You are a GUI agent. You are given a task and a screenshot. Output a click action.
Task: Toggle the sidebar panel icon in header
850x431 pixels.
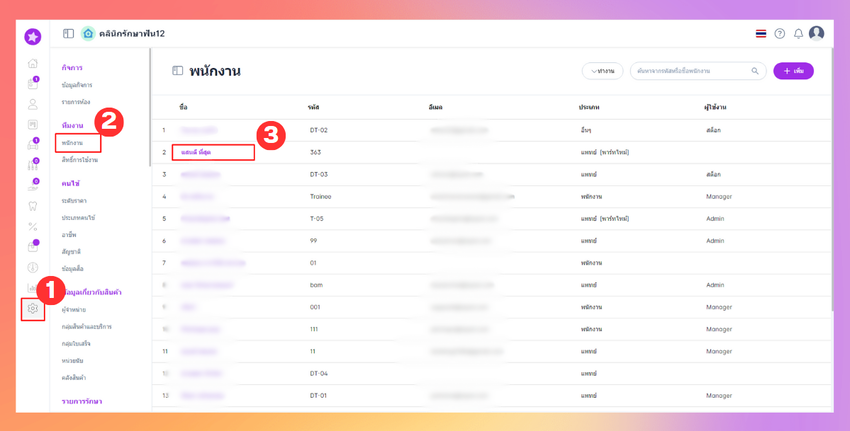tap(68, 34)
